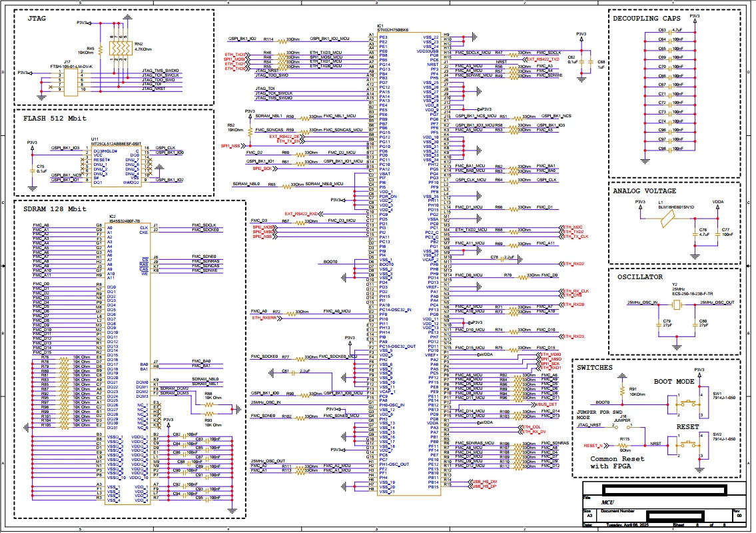Select the USB_HS_DM port

click(x=482, y=482)
